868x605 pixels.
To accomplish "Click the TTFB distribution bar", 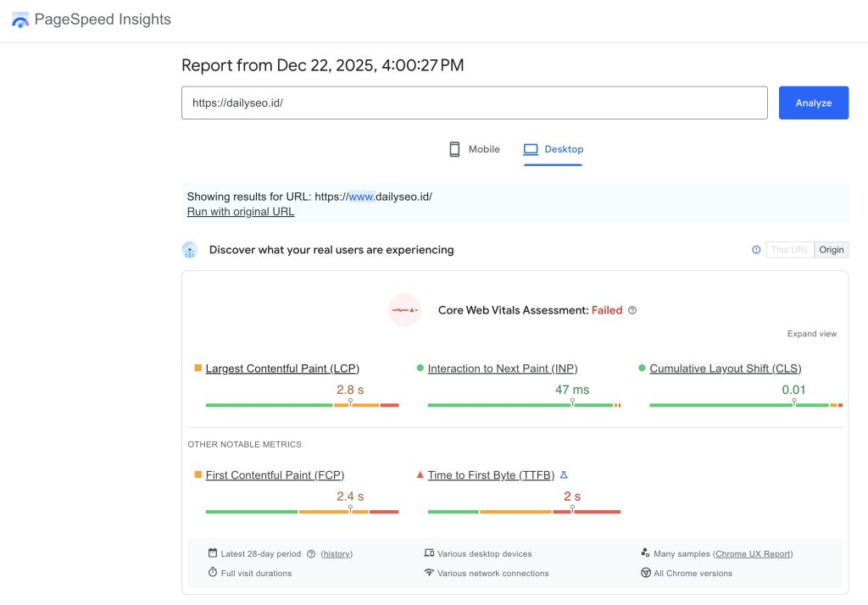I will 524,512.
